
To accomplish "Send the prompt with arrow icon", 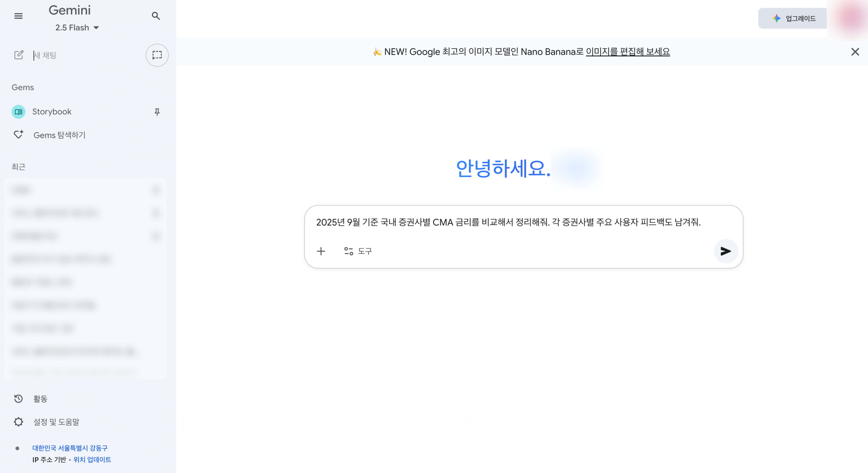I will (x=725, y=251).
